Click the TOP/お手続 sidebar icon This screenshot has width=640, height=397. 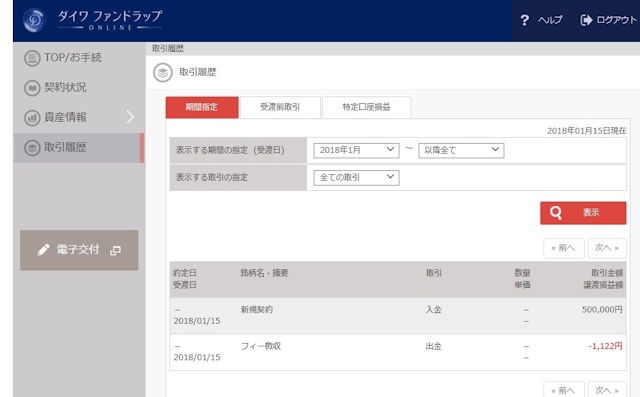[32, 58]
